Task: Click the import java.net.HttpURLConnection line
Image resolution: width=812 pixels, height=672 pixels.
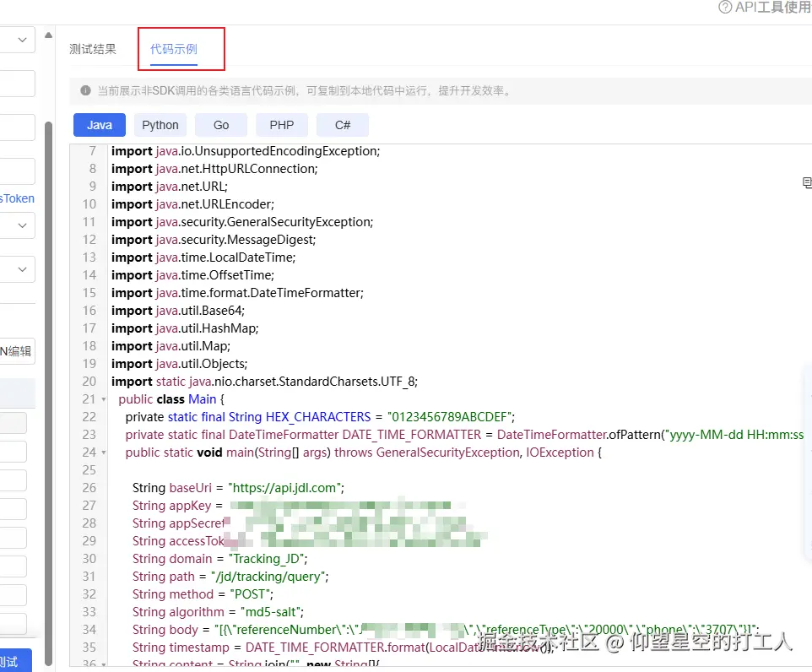Action: [x=214, y=169]
